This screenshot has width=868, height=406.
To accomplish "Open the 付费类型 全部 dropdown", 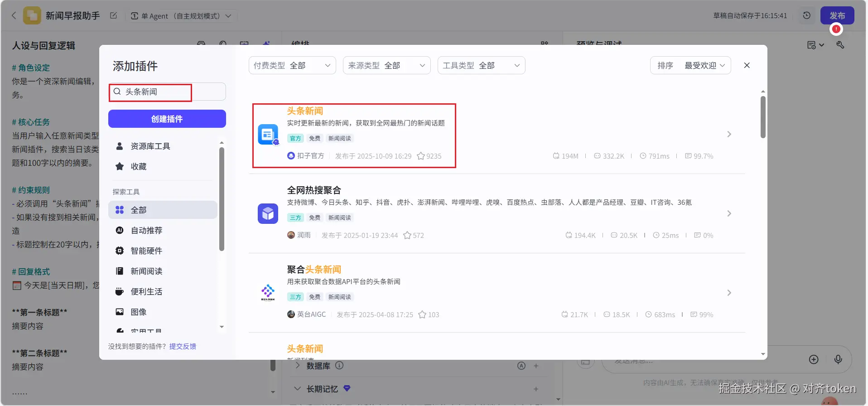I will pos(292,65).
